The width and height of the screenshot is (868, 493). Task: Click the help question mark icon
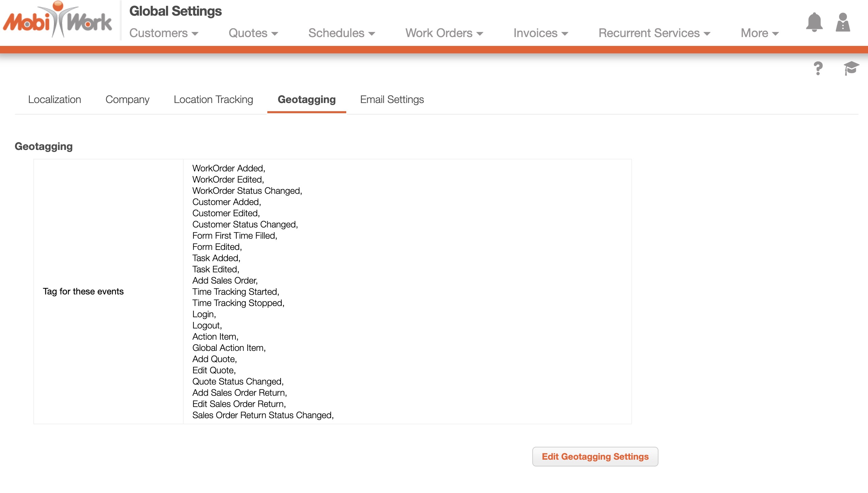(x=818, y=68)
